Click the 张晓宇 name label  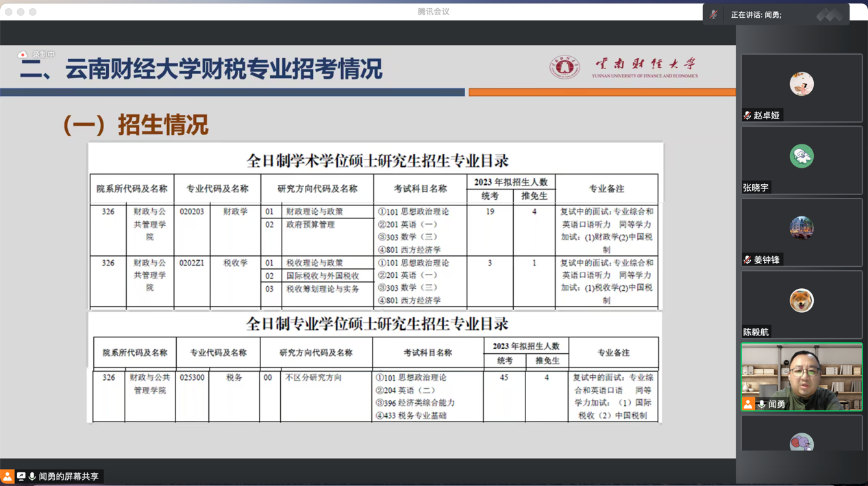tap(756, 188)
